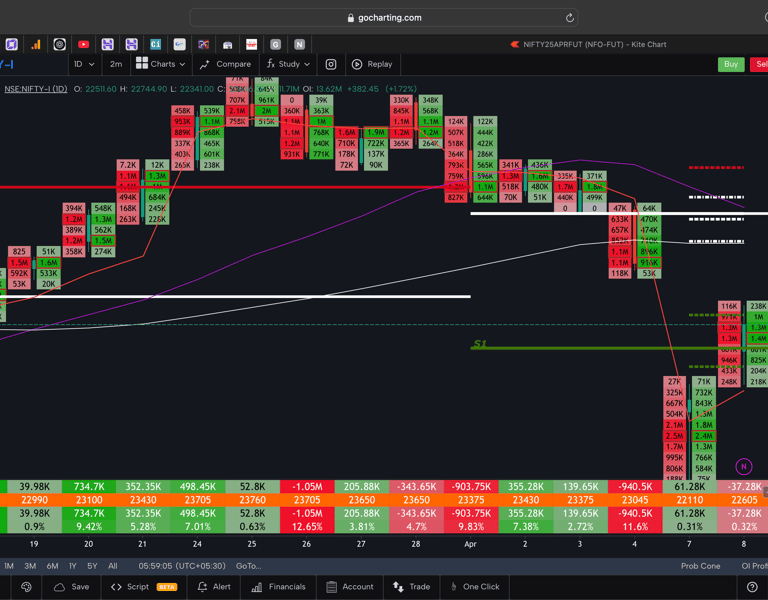Click the S1 support level label
Image resolution: width=768 pixels, height=600 pixels.
pos(480,343)
